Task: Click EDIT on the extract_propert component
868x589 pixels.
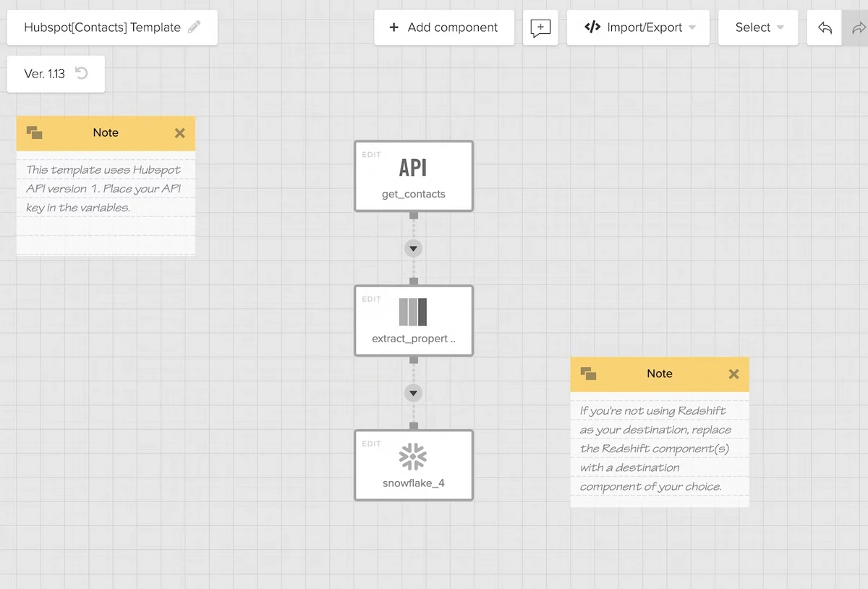Action: (371, 299)
